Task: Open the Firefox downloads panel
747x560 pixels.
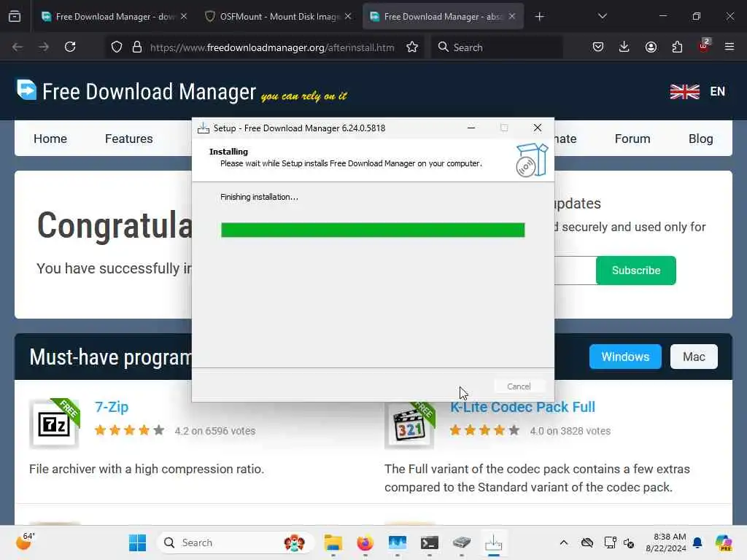Action: (x=624, y=47)
